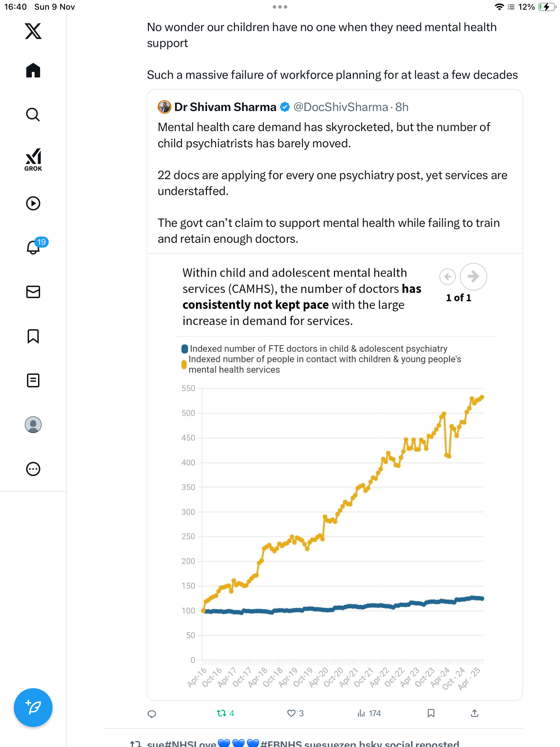View notifications with 19 badge
Screen dimensions: 560x747
[34, 247]
